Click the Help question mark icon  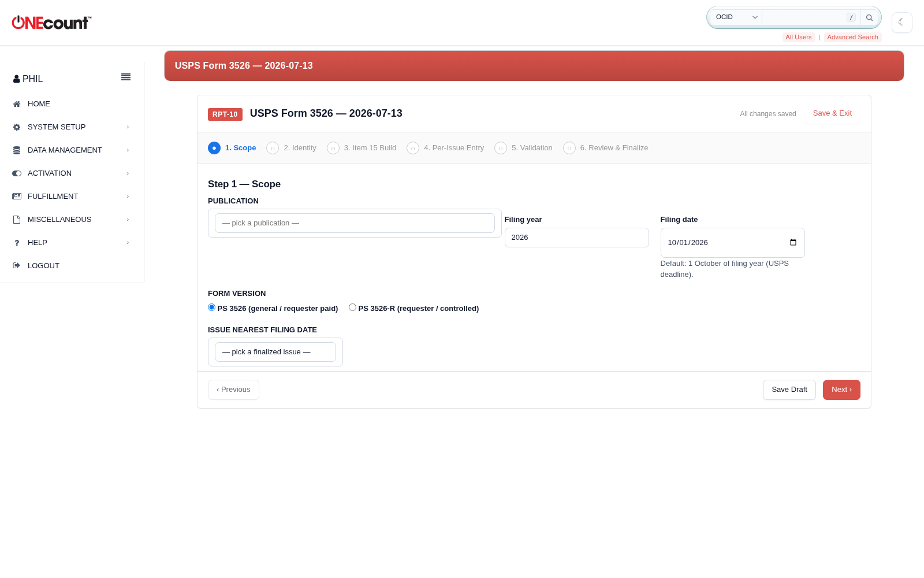(x=17, y=243)
